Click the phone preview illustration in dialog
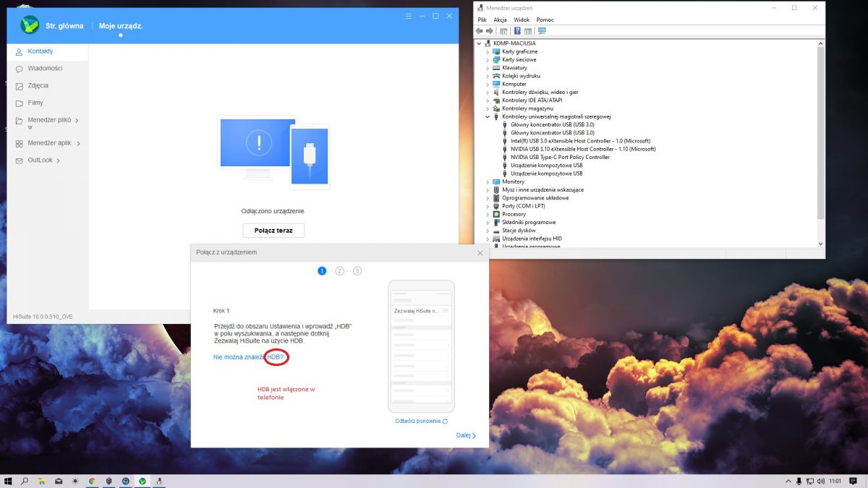The width and height of the screenshot is (868, 488). [421, 346]
